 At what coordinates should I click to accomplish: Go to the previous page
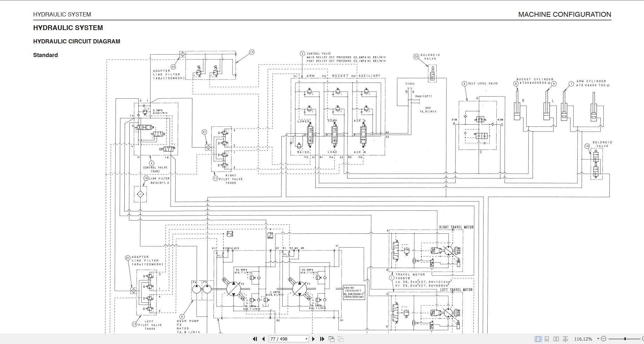coord(263,339)
